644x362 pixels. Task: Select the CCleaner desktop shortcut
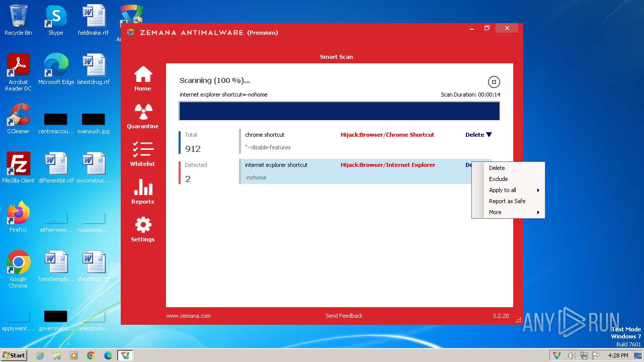18,119
